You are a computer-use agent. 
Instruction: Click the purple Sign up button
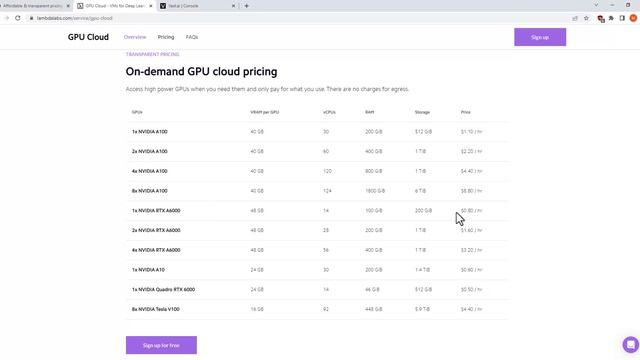[540, 37]
